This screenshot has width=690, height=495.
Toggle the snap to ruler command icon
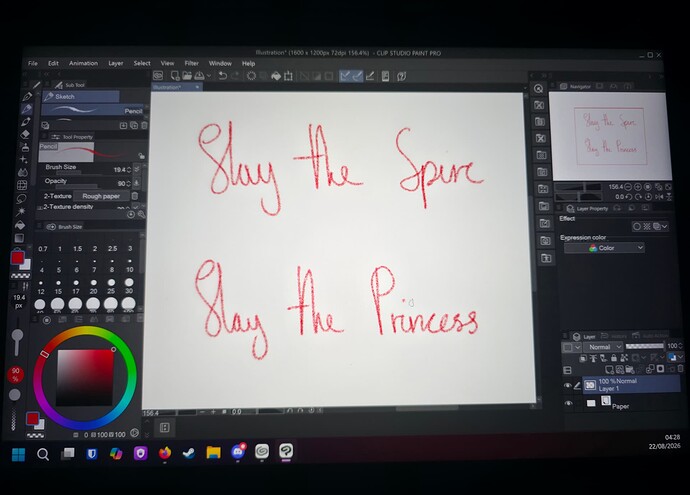tap(345, 76)
